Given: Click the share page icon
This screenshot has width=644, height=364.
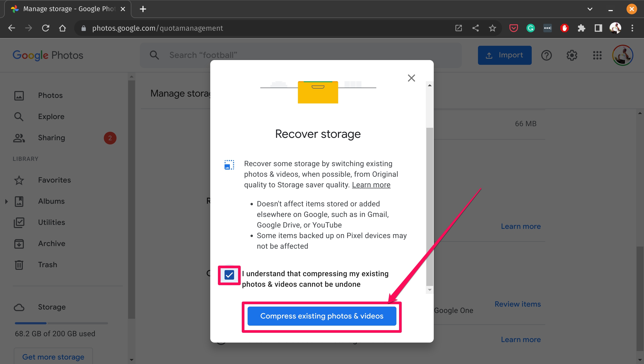Looking at the screenshot, I should click(x=475, y=28).
